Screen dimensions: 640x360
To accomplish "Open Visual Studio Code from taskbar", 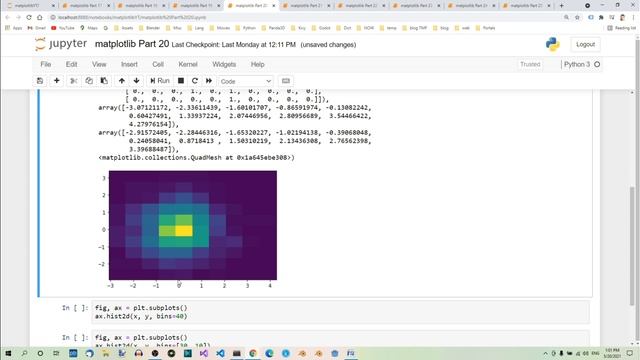I will click(220, 353).
